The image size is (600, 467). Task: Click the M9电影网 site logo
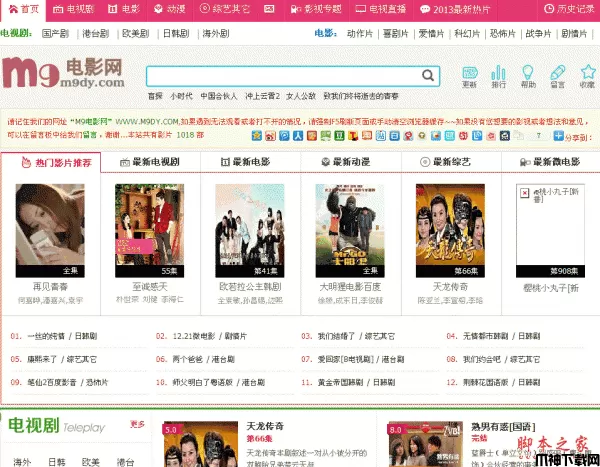[65, 75]
